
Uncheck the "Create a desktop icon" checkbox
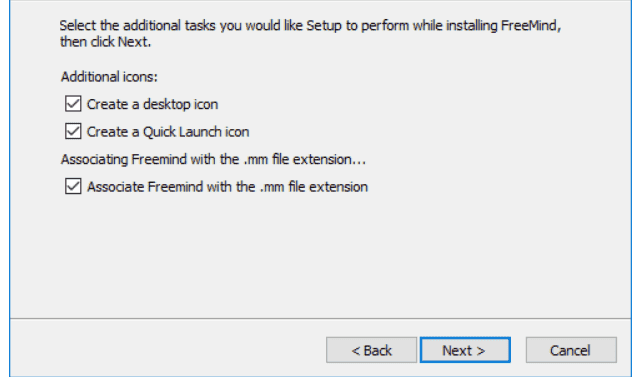[73, 104]
